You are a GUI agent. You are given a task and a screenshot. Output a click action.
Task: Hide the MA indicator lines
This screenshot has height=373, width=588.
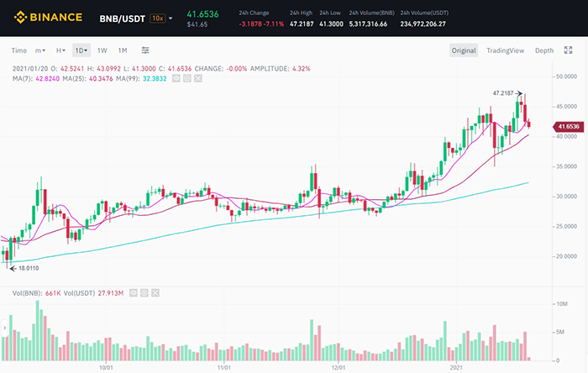(x=176, y=78)
